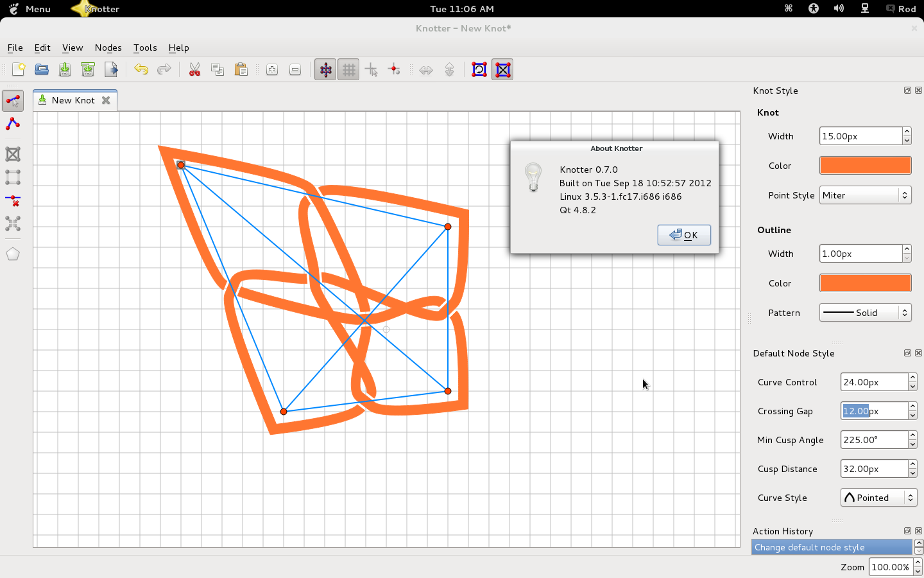
Task: Paste from clipboard
Action: (241, 69)
